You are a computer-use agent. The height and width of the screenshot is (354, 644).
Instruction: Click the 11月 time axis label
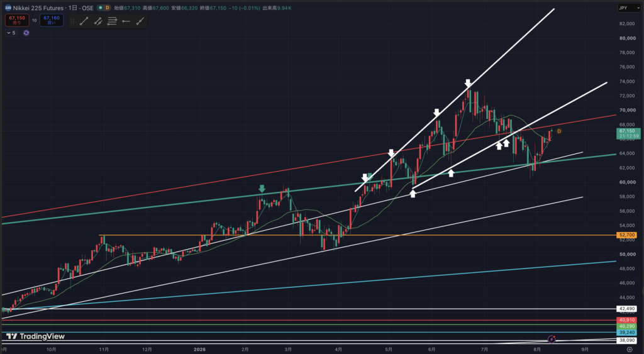point(104,350)
